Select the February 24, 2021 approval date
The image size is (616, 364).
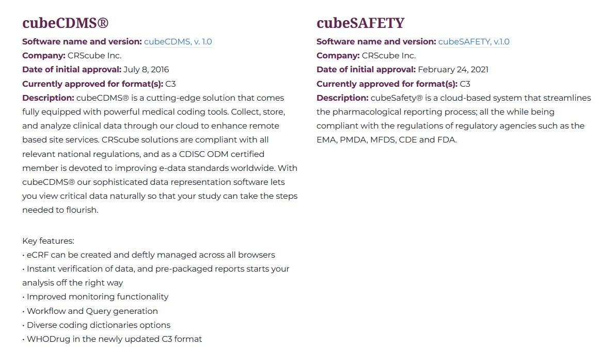(453, 70)
